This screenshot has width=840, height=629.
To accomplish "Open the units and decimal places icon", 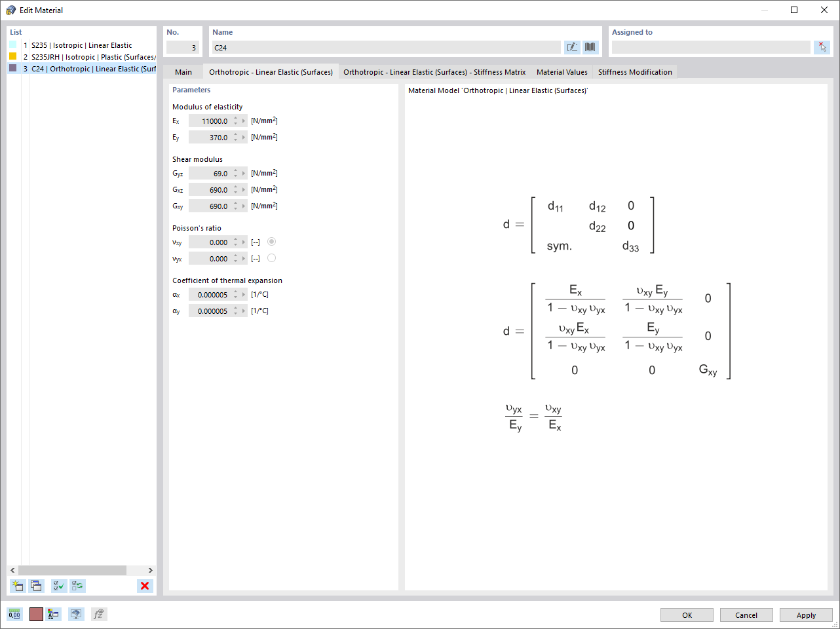I will click(14, 614).
